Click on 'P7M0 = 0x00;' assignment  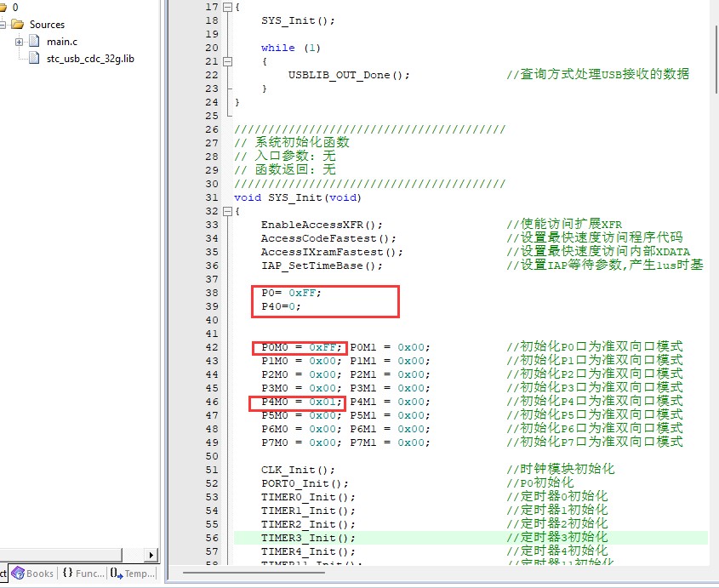tap(302, 442)
